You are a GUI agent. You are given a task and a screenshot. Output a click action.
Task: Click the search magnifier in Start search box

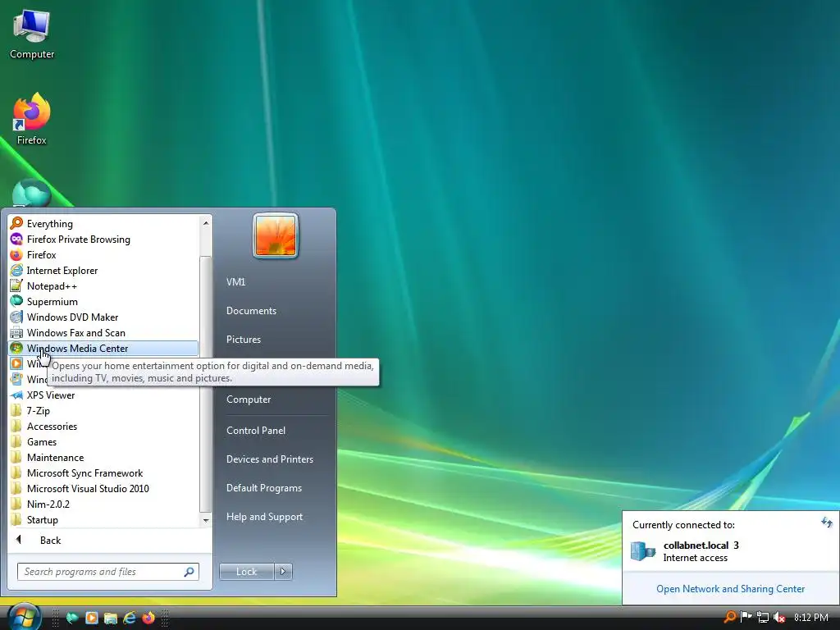(189, 572)
